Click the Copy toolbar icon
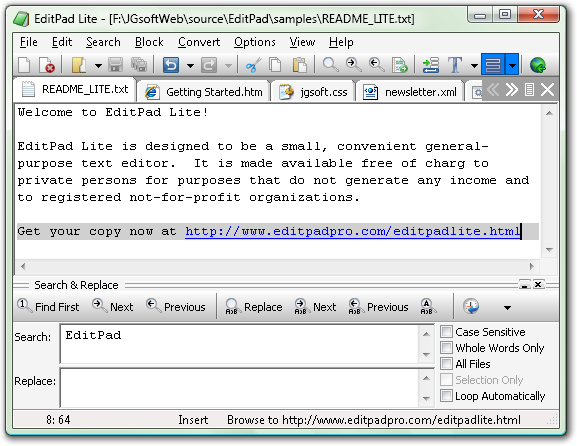The image size is (577, 446). pyautogui.click(x=276, y=65)
